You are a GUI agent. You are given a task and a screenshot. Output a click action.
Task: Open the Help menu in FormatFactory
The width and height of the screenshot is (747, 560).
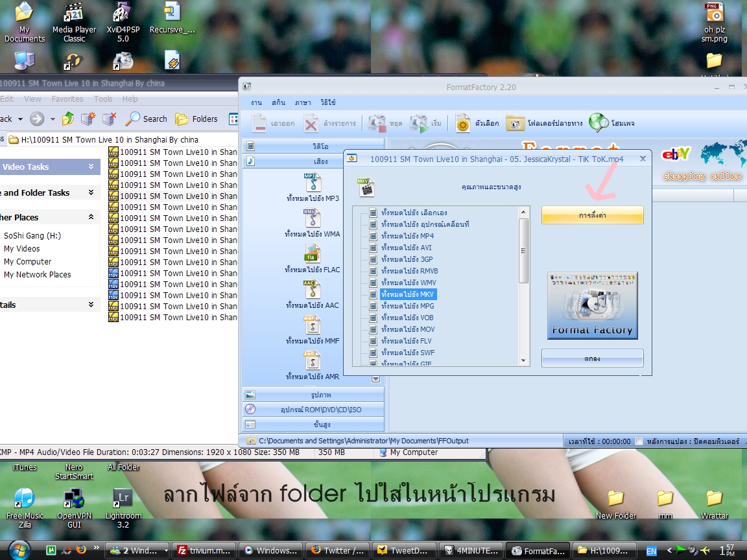(x=327, y=103)
